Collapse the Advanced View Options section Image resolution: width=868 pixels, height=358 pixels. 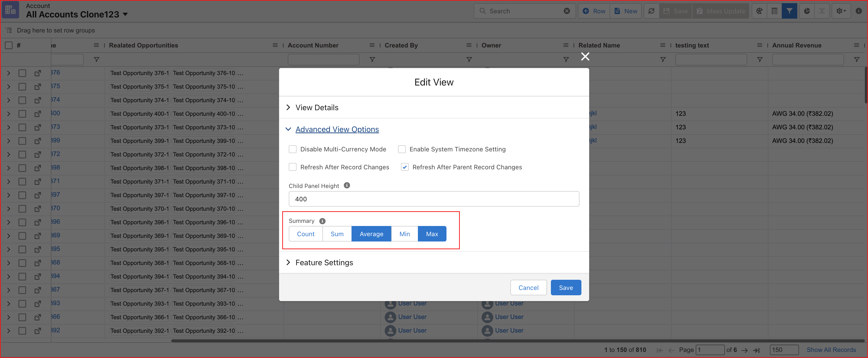pos(337,129)
